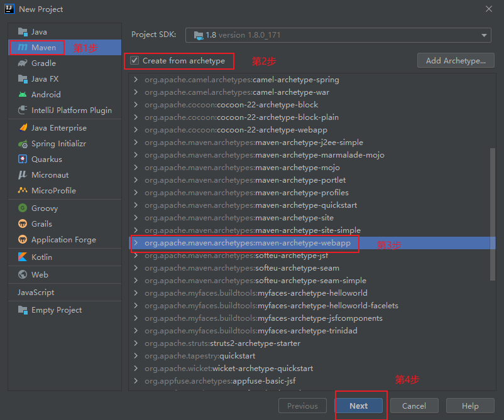Expand struts2-archetype-starter archetype node
Viewport: 504px width, 420px height.
[x=136, y=343]
